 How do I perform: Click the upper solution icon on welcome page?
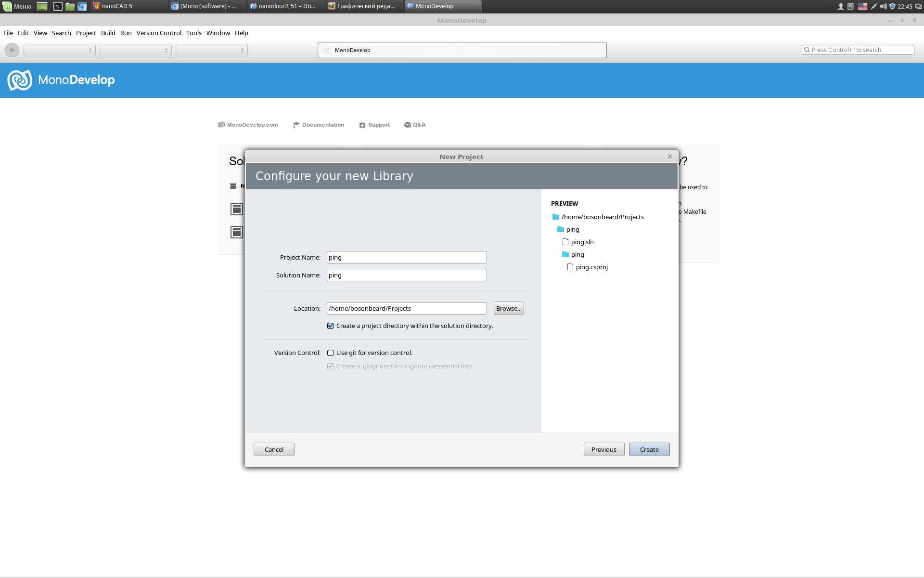tap(236, 209)
